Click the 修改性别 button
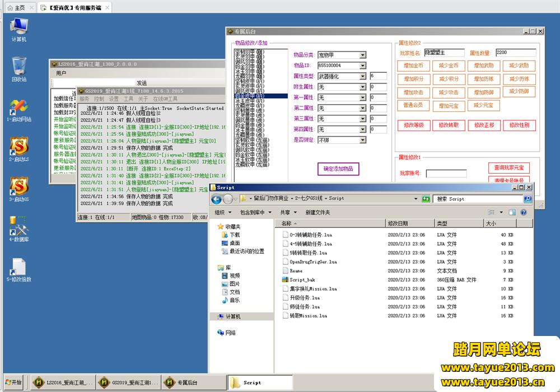Image resolution: width=560 pixels, height=392 pixels. (x=519, y=125)
